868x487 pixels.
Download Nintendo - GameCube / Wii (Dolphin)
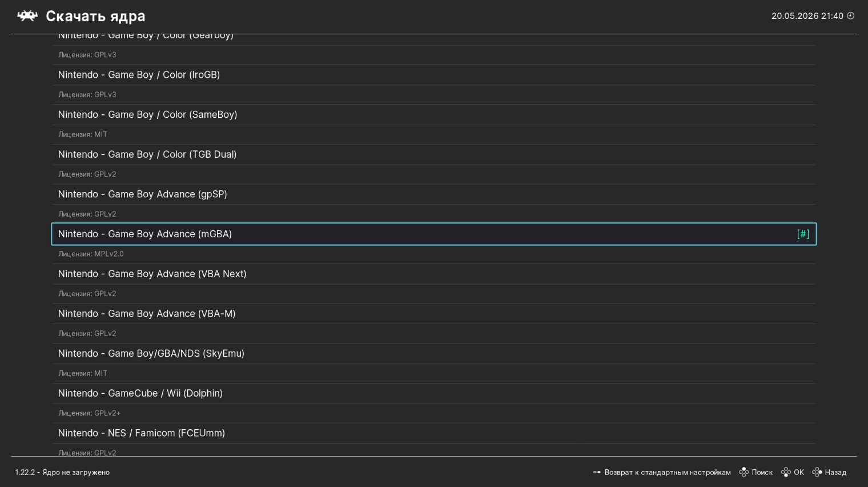434,393
